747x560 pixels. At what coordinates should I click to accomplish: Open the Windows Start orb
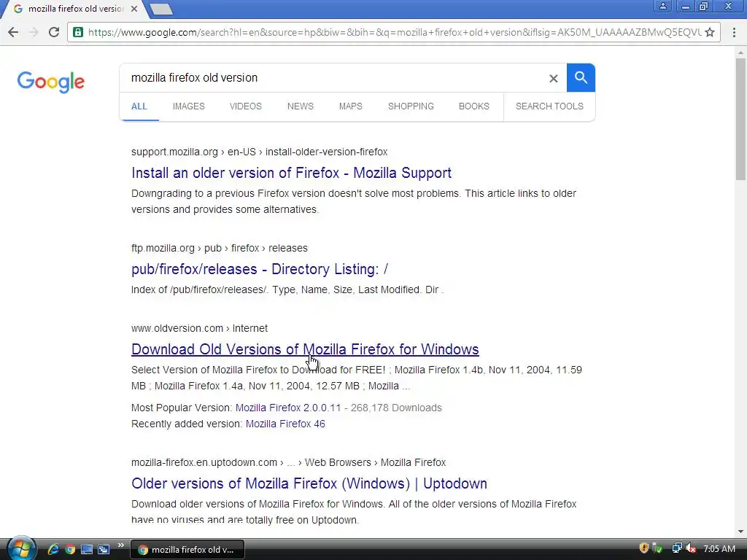coord(21,549)
